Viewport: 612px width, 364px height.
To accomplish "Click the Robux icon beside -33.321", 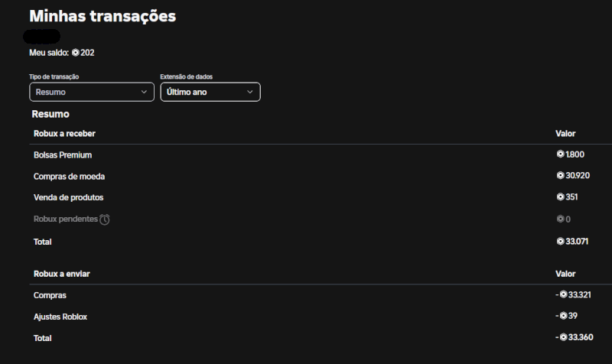I will point(564,295).
